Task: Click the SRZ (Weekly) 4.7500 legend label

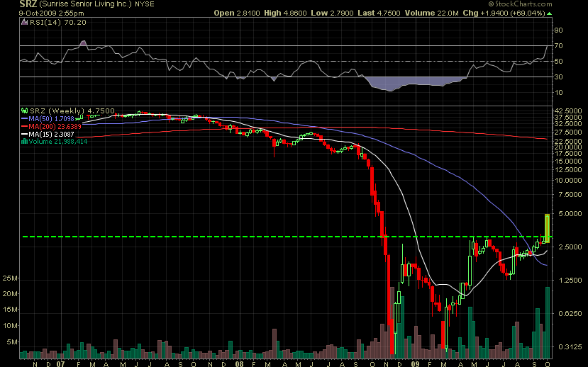Action: [72, 111]
